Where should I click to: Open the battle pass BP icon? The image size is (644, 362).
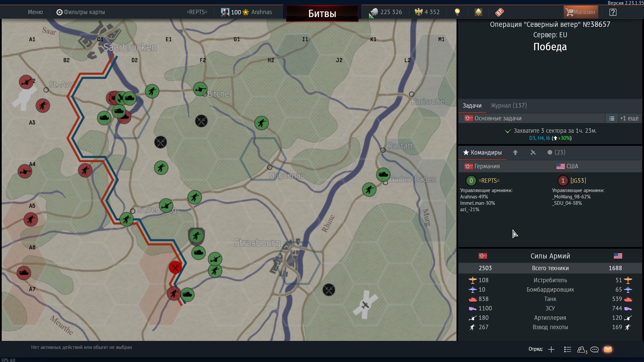point(499,12)
